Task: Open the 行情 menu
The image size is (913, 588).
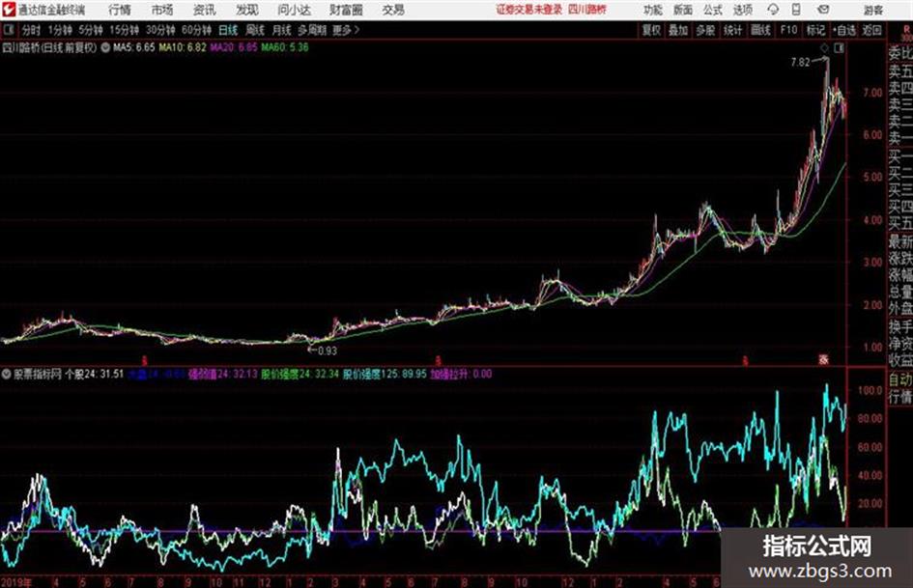Action: point(120,10)
